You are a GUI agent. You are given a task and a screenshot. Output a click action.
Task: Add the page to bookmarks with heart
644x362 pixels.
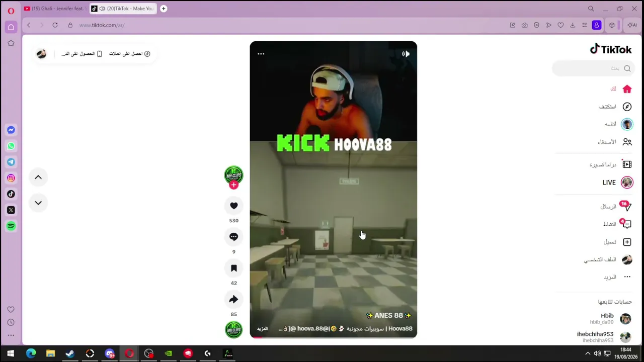click(560, 25)
